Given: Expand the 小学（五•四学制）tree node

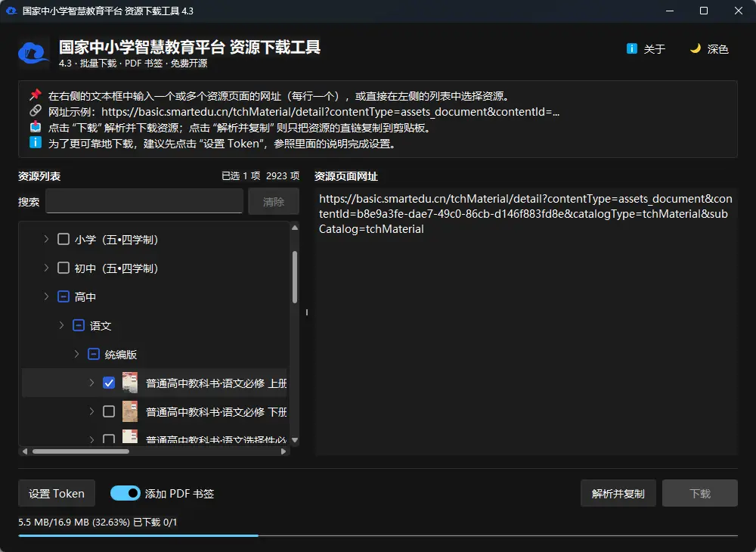Looking at the screenshot, I should (x=46, y=239).
